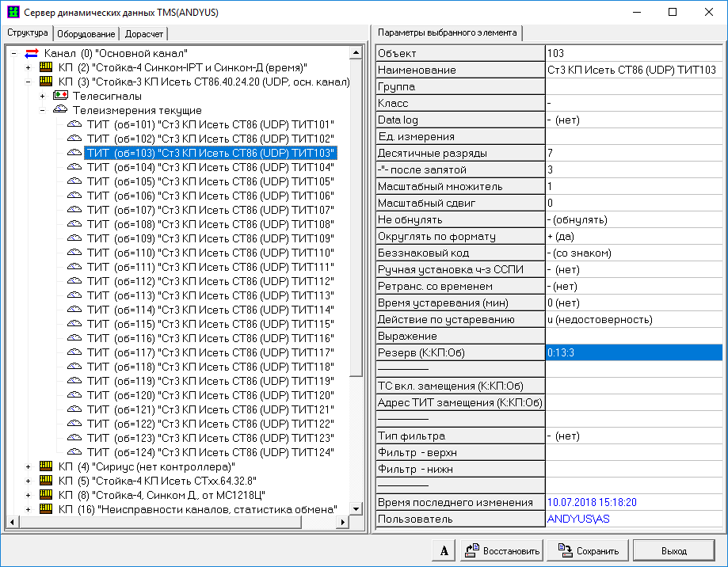Click the КП (2) Стойка-4 Синком-IPT icon
This screenshot has height=567, width=728.
[46, 67]
